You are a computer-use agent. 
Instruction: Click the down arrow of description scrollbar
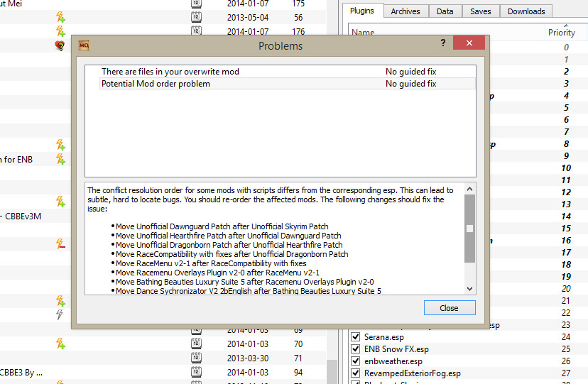pyautogui.click(x=469, y=288)
